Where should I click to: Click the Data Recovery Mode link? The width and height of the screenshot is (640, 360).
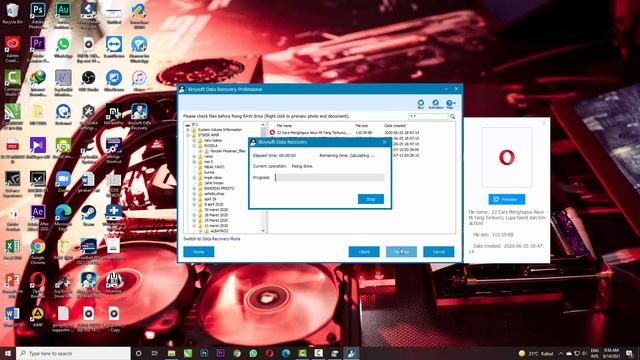[221, 239]
